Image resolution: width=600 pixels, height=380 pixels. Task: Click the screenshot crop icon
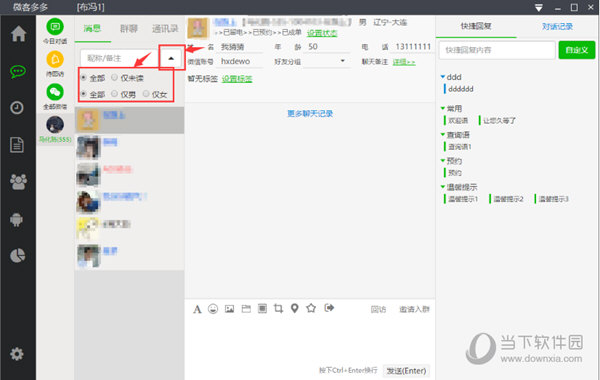tap(279, 308)
